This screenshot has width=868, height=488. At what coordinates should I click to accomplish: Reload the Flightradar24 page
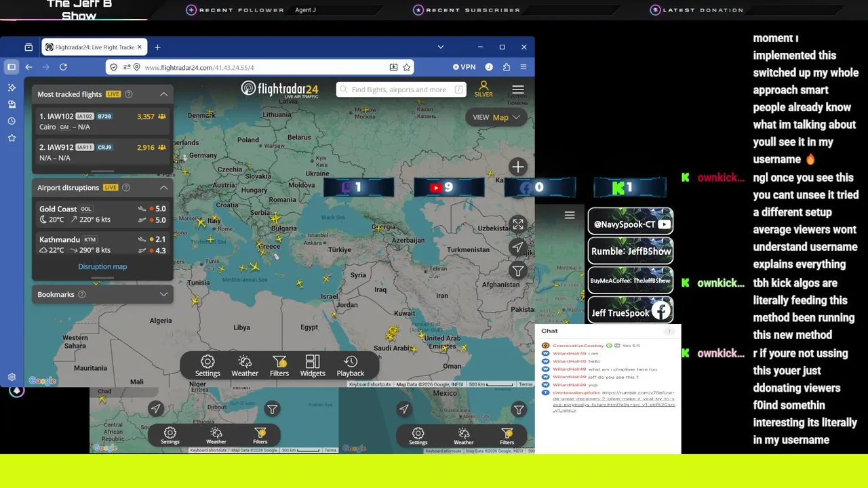63,67
